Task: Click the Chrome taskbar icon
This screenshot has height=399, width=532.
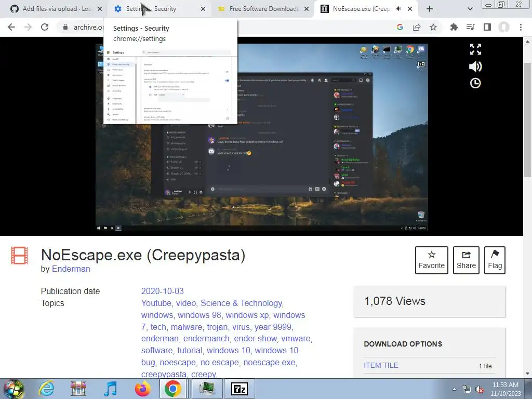Action: pyautogui.click(x=172, y=389)
